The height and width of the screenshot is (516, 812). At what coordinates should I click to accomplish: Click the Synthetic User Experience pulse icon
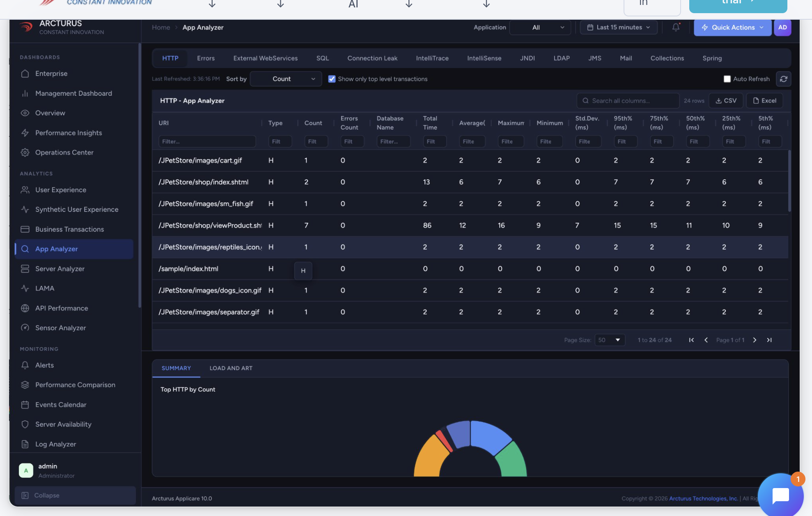[x=25, y=210]
